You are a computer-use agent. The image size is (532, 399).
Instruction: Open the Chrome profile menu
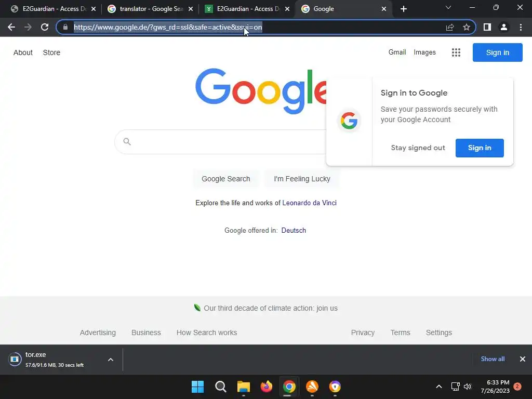coord(504,27)
